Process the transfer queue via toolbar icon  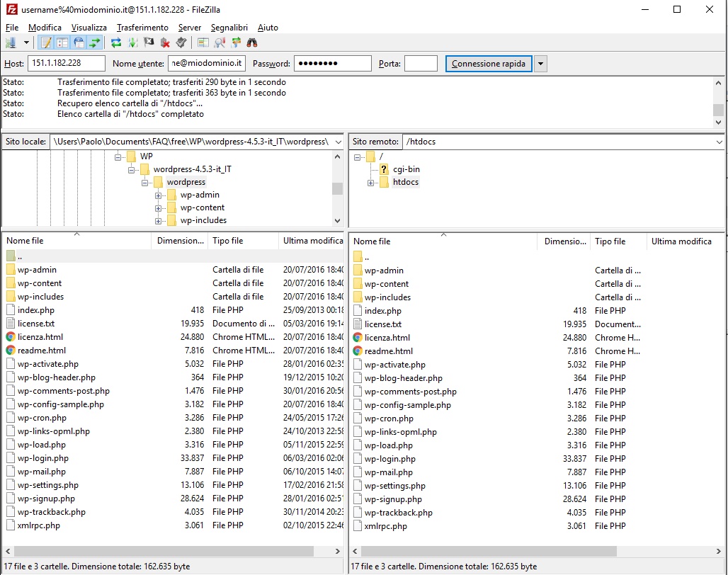[x=133, y=43]
